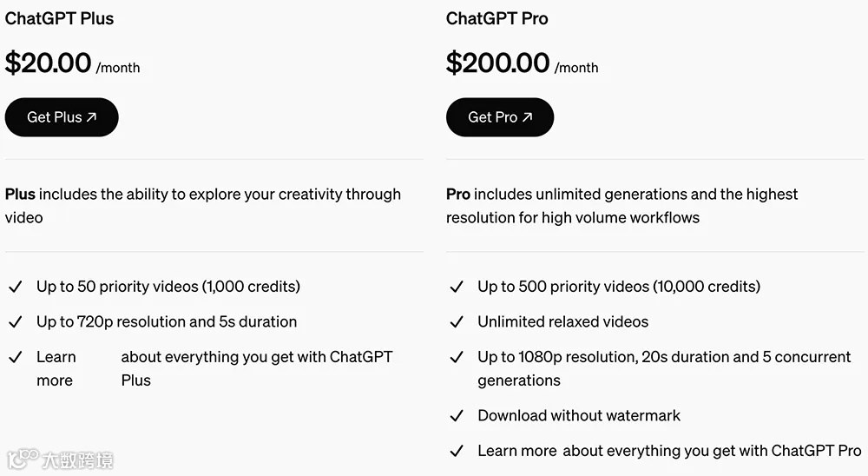Click the ChatGPT Pro plan heading

[x=496, y=18]
